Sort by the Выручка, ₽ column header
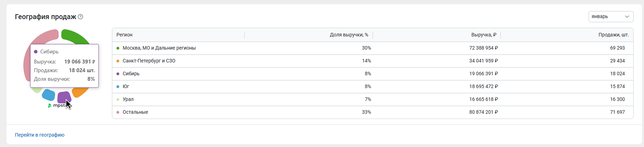The width and height of the screenshot is (644, 147). pos(484,35)
